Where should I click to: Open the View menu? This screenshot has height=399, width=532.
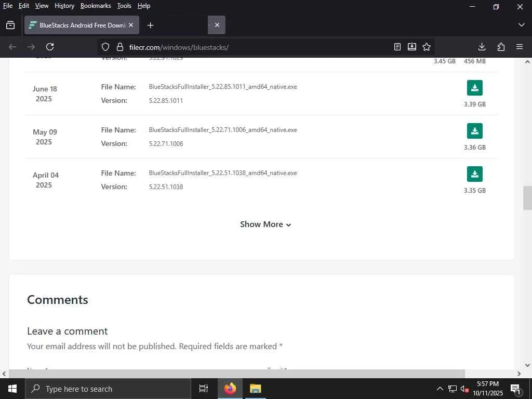pyautogui.click(x=42, y=6)
